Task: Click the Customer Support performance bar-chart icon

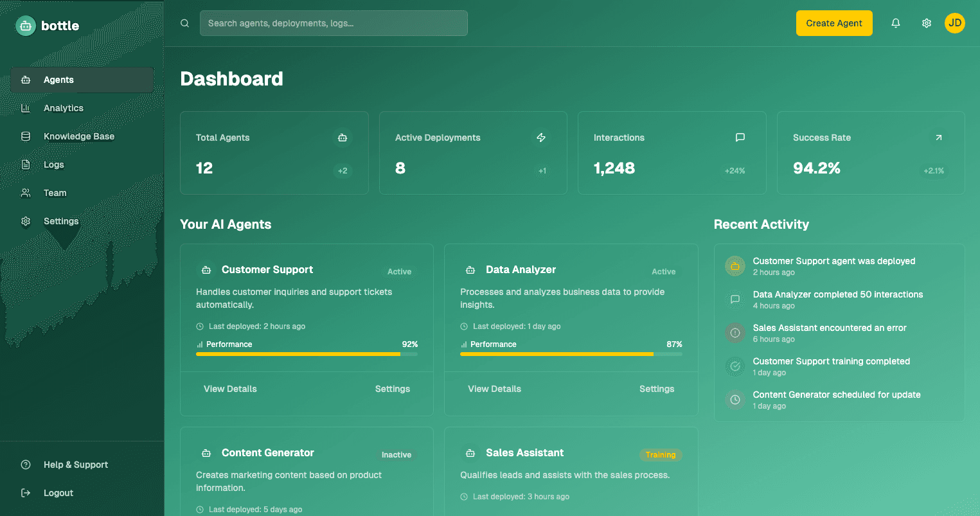Action: click(200, 344)
